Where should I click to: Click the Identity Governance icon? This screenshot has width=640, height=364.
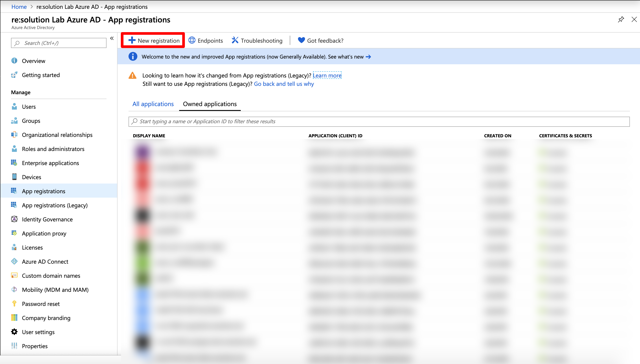pyautogui.click(x=14, y=219)
